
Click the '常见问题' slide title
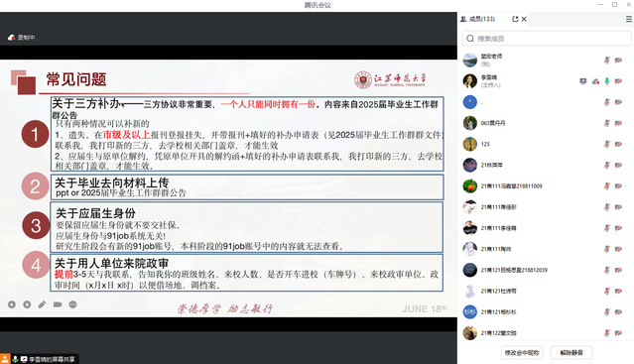(76, 79)
